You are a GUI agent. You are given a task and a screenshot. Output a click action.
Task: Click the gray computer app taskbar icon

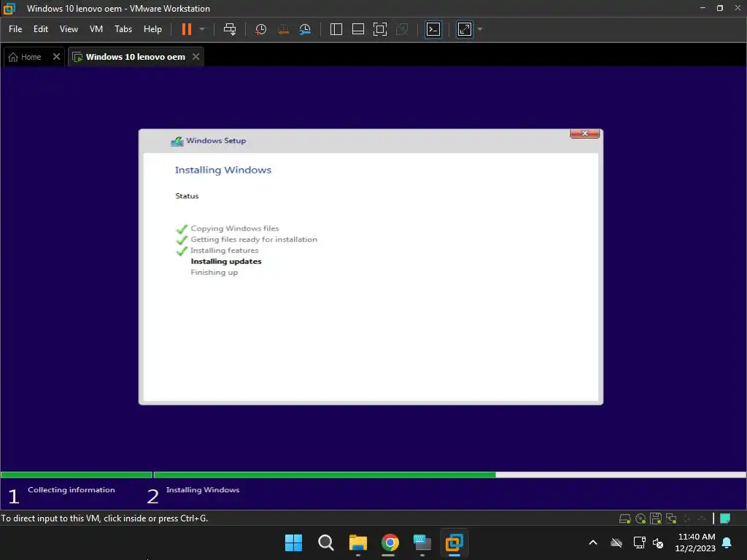(x=422, y=542)
